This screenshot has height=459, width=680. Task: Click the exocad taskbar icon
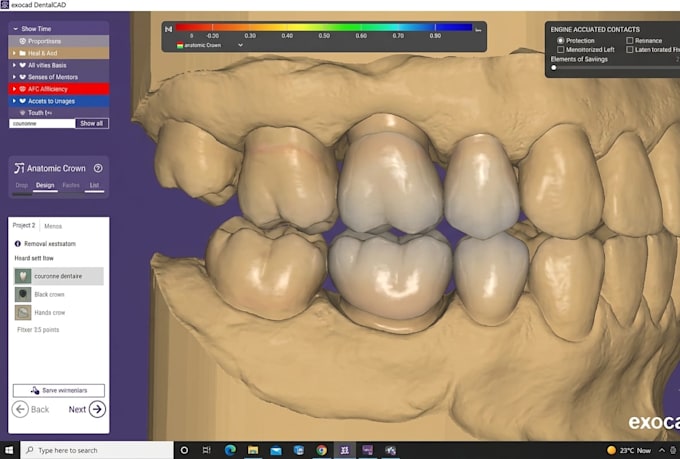pos(345,450)
